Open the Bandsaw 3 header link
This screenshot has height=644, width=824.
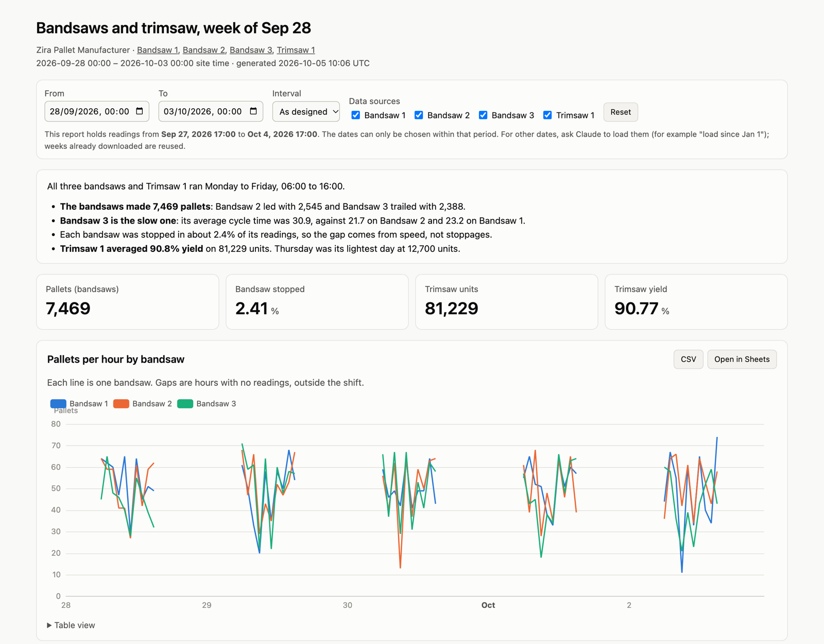tap(251, 50)
